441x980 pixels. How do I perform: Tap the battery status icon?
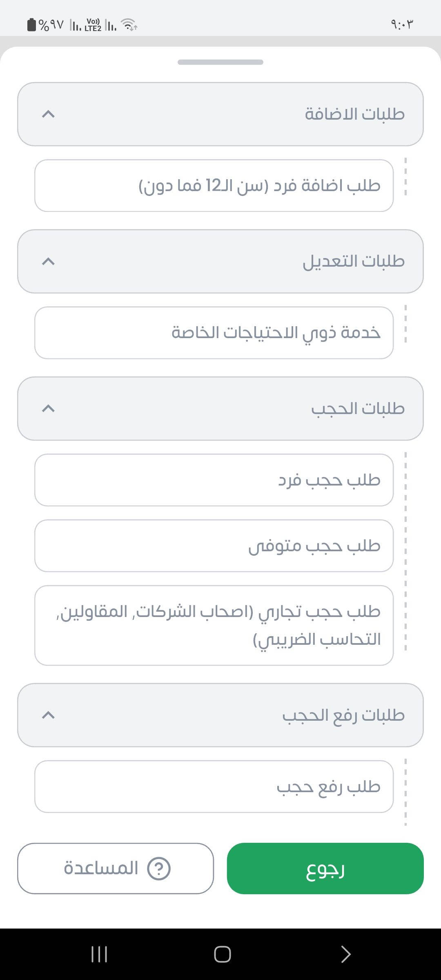31,25
